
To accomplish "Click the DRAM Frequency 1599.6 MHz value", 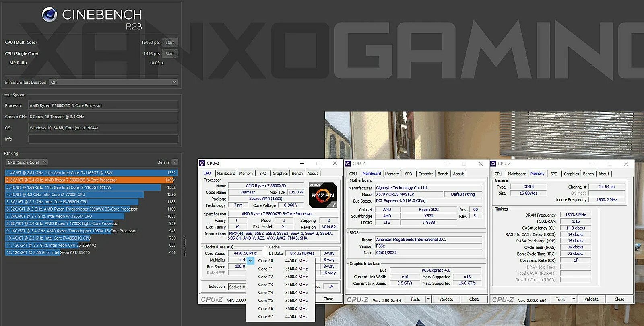I will [x=576, y=215].
